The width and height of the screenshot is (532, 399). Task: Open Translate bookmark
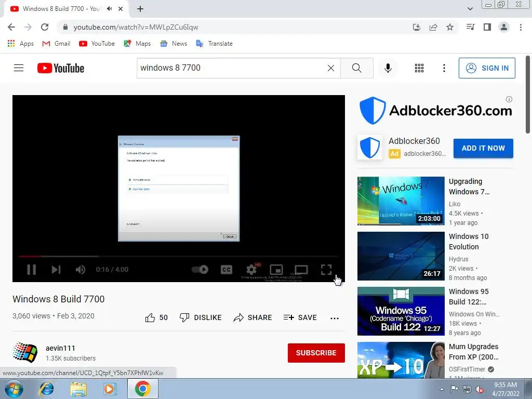click(214, 44)
